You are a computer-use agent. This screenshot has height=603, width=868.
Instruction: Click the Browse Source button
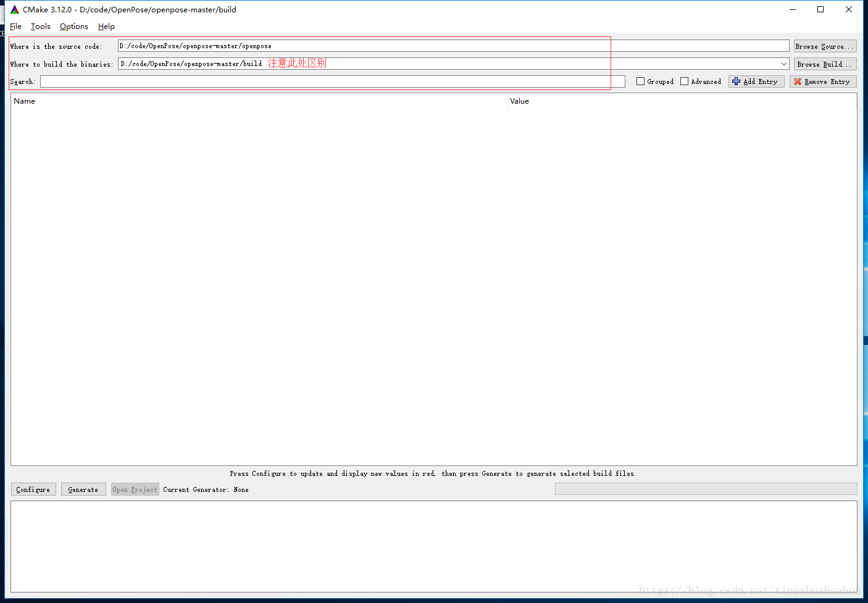(x=825, y=46)
